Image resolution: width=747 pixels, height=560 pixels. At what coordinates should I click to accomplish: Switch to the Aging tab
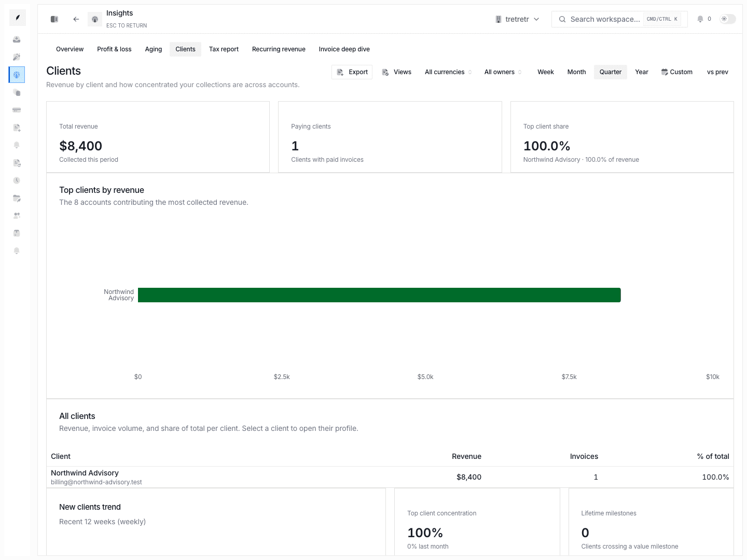(x=154, y=49)
